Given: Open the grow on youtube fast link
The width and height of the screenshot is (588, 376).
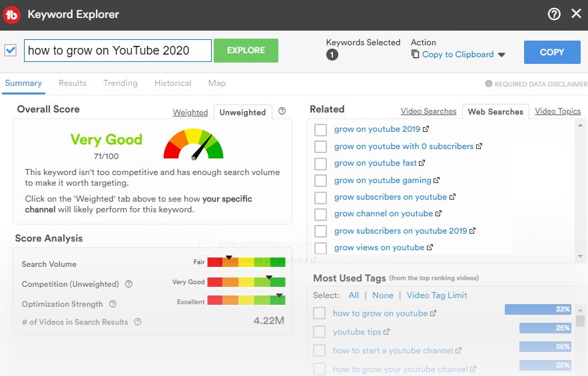Looking at the screenshot, I should point(376,163).
